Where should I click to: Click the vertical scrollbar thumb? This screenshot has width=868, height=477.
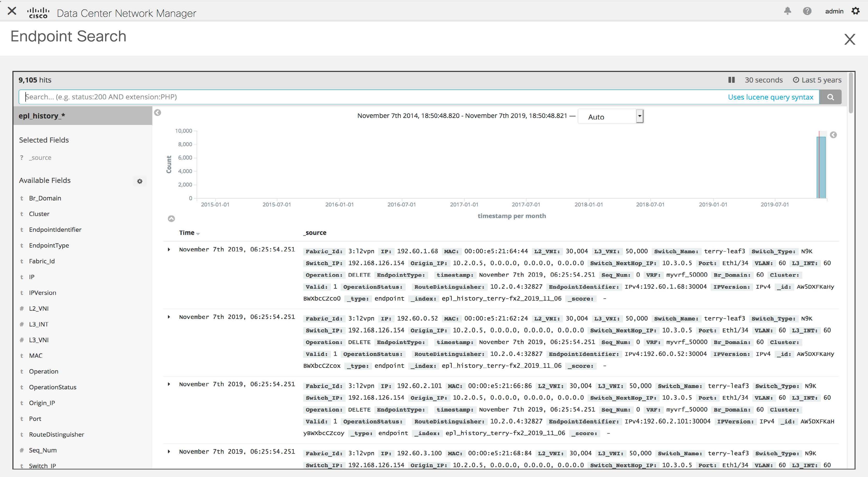(x=851, y=93)
